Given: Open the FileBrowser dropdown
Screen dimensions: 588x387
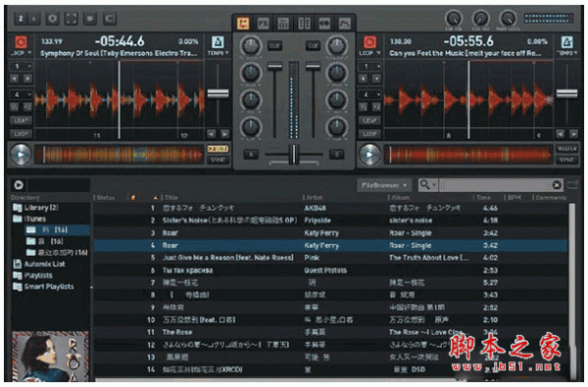Looking at the screenshot, I should pyautogui.click(x=384, y=185).
